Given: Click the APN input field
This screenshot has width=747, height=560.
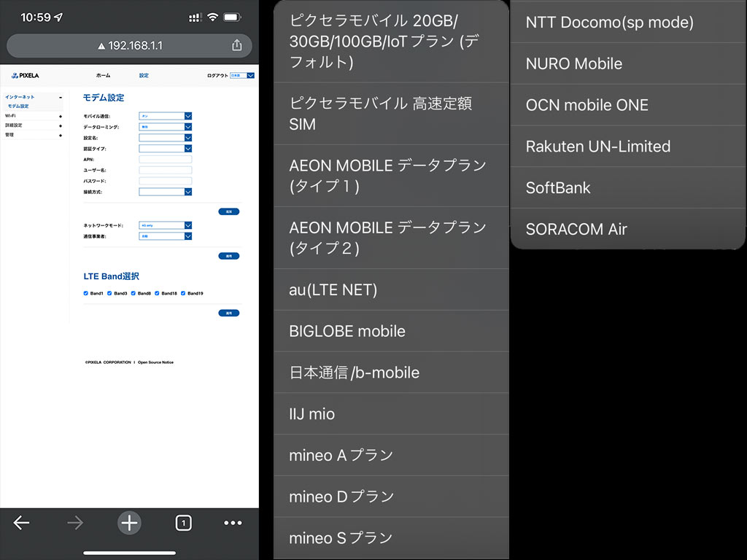Looking at the screenshot, I should [166, 160].
